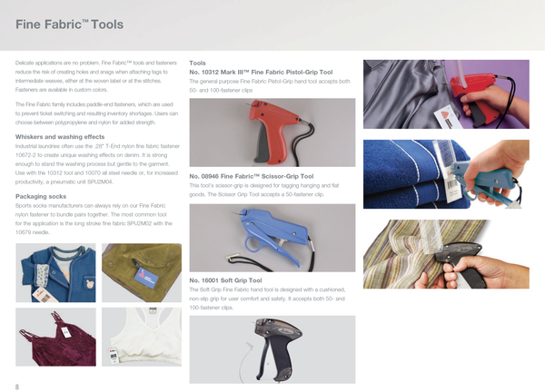The height and width of the screenshot is (392, 545).
Task: Open the photo of tagging striped fabric
Action: click(x=446, y=254)
